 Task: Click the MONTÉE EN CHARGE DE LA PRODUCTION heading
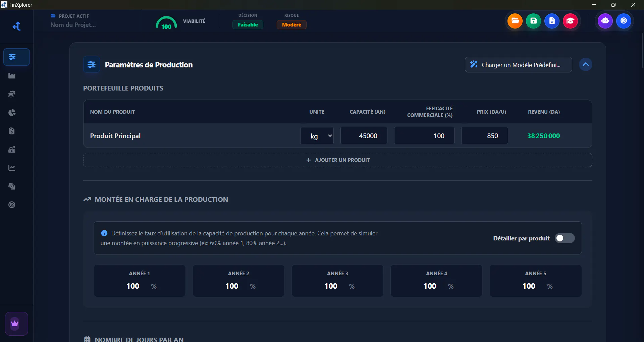pyautogui.click(x=161, y=199)
